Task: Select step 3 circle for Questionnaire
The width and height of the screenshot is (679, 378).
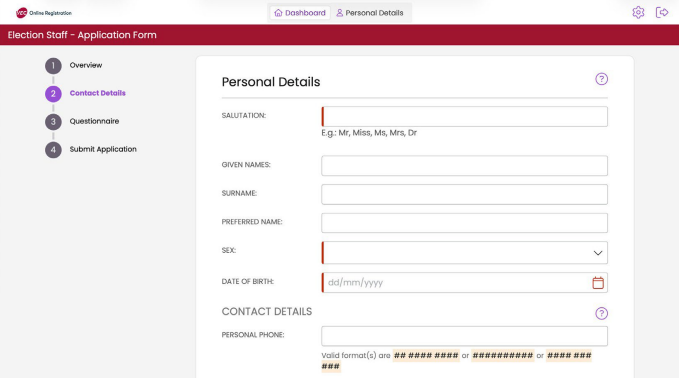Action: pyautogui.click(x=53, y=122)
